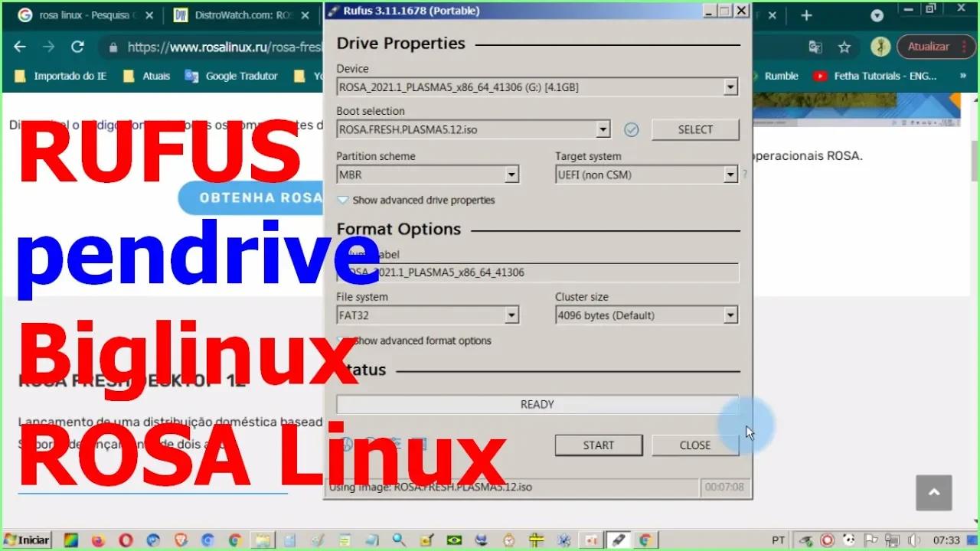Open the search magnifier icon in taskbar
Image resolution: width=980 pixels, height=551 pixels.
(399, 540)
